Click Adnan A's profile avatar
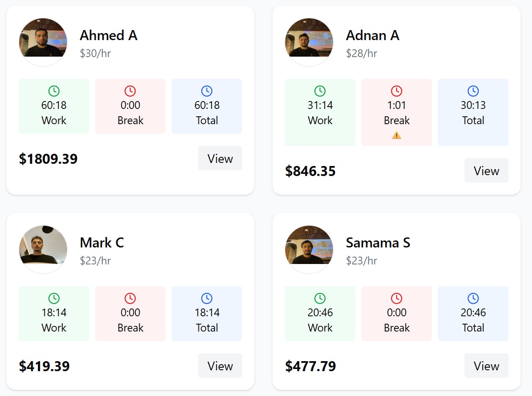 309,42
